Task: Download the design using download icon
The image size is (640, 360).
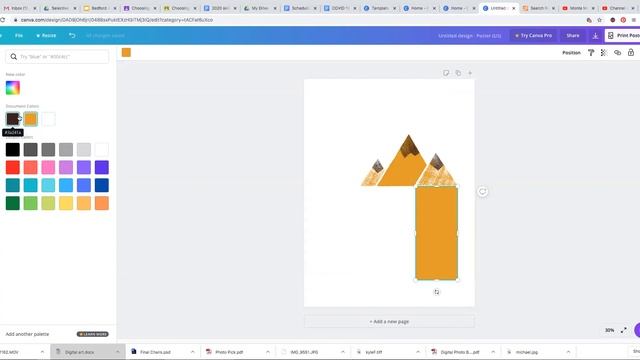Action: 595,36
